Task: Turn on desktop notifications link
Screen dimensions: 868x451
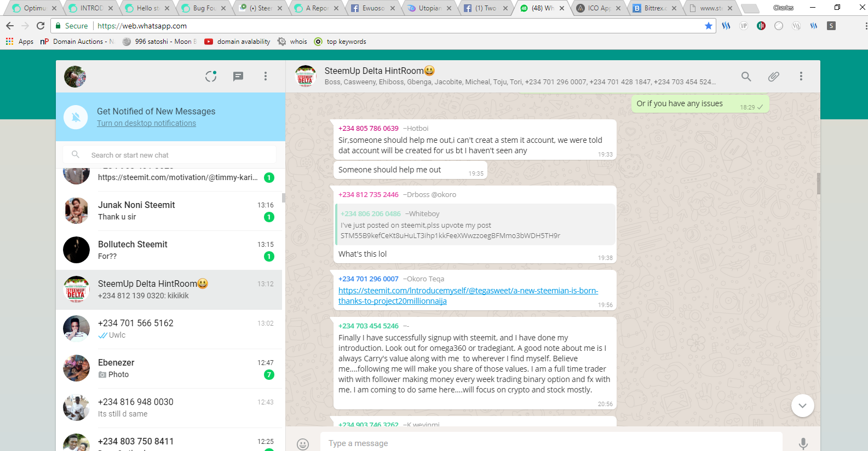Action: tap(146, 124)
